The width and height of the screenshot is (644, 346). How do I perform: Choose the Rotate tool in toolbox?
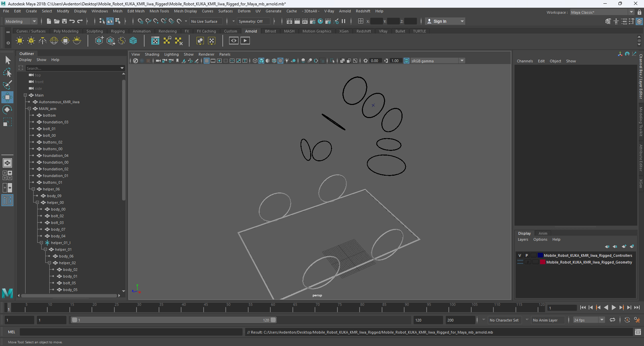[7, 110]
